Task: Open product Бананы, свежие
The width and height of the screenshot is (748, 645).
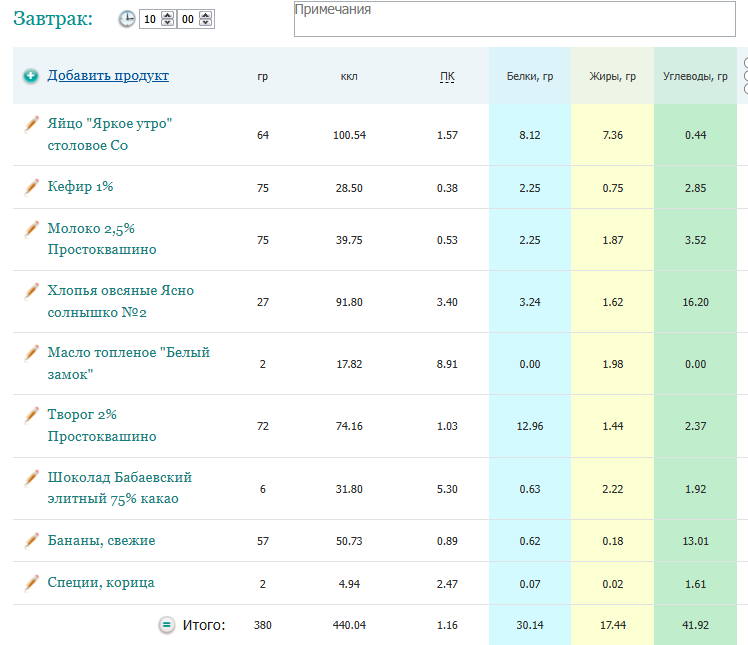Action: point(101,541)
